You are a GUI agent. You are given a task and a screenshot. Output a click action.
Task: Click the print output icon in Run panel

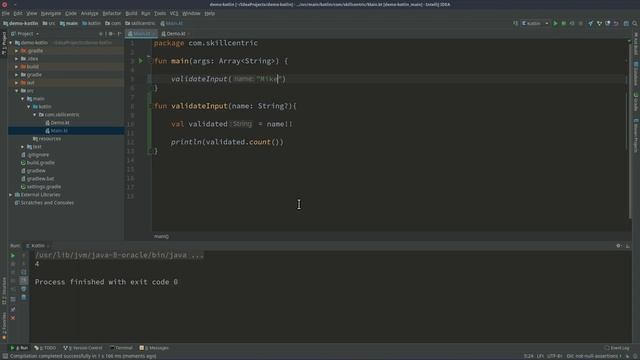click(24, 289)
